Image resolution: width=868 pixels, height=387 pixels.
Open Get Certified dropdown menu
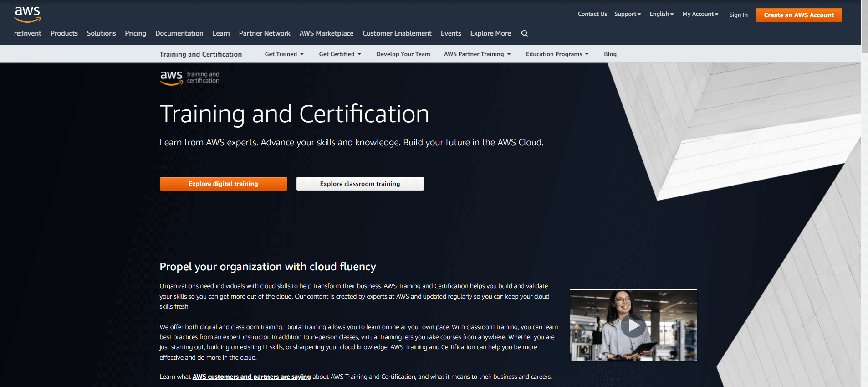pyautogui.click(x=340, y=54)
